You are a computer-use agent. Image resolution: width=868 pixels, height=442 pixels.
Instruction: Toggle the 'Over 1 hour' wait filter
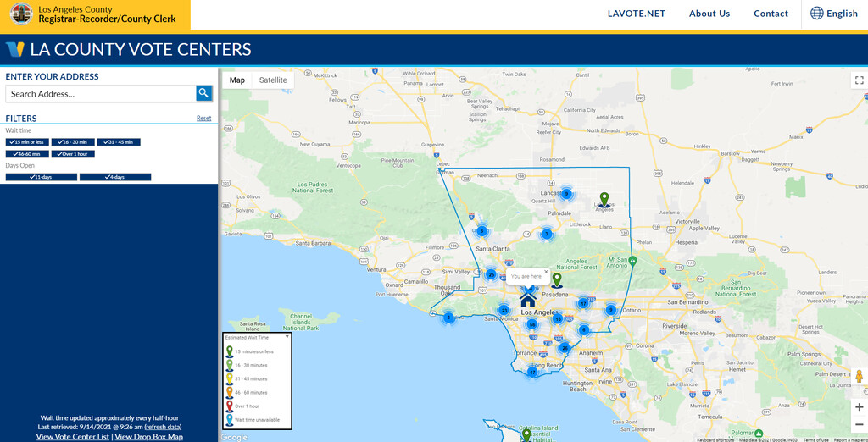tap(73, 154)
